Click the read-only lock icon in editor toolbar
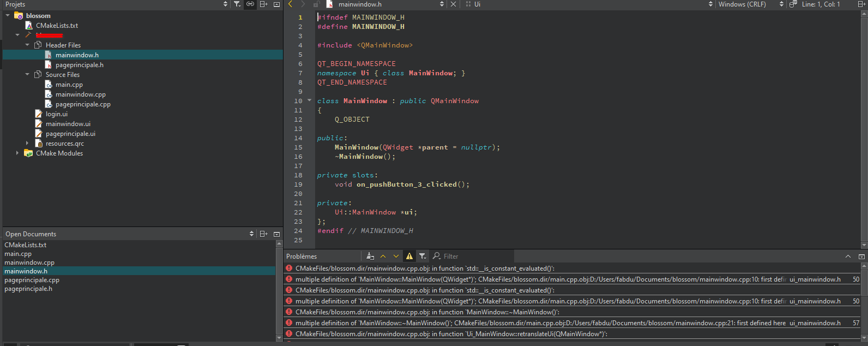This screenshot has height=346, width=868. click(x=316, y=4)
